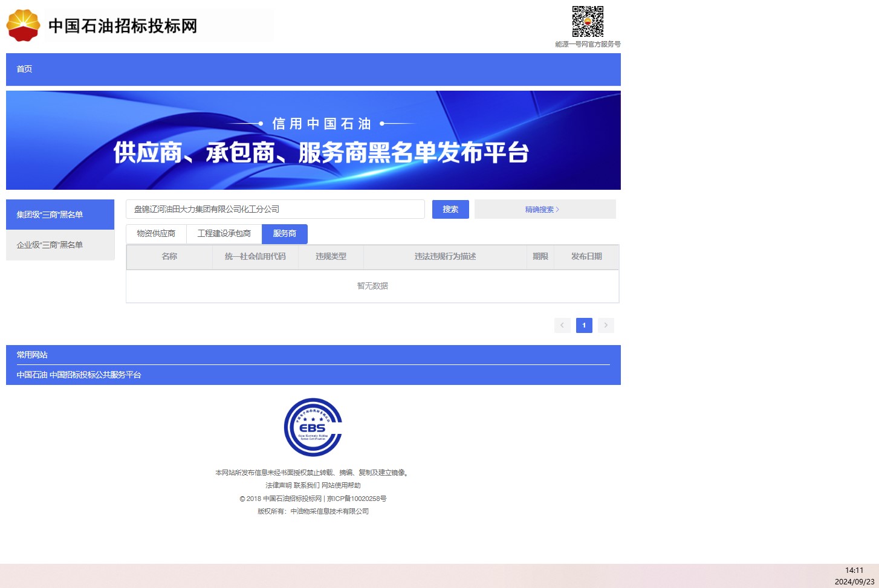
Task: Go to next page arrow
Action: [606, 325]
